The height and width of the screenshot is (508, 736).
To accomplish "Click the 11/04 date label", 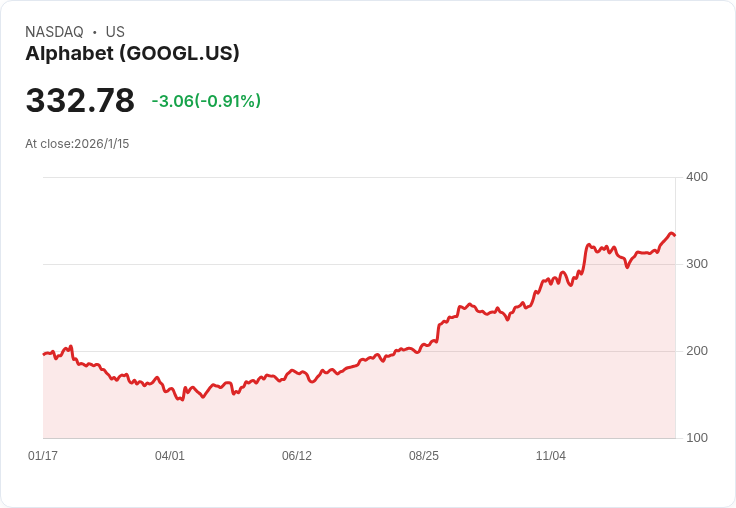I will (x=551, y=456).
